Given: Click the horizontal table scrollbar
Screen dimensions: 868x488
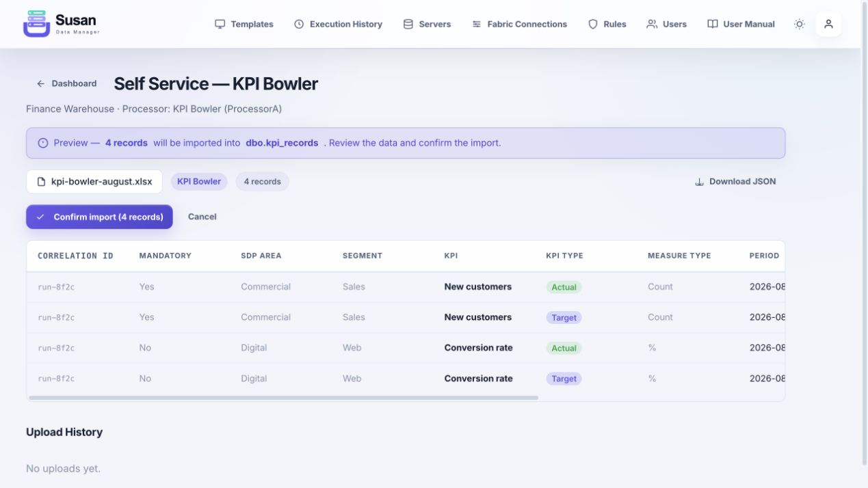Looking at the screenshot, I should tap(283, 397).
